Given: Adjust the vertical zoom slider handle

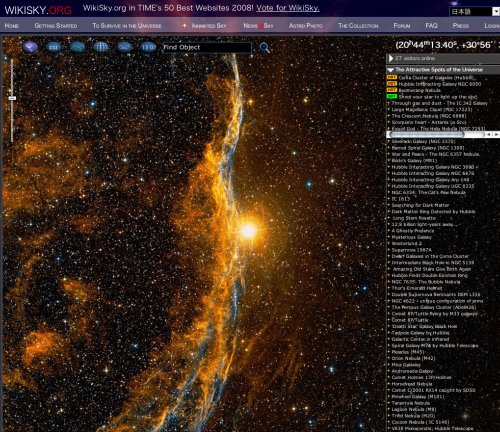Looking at the screenshot, I should [x=12, y=98].
